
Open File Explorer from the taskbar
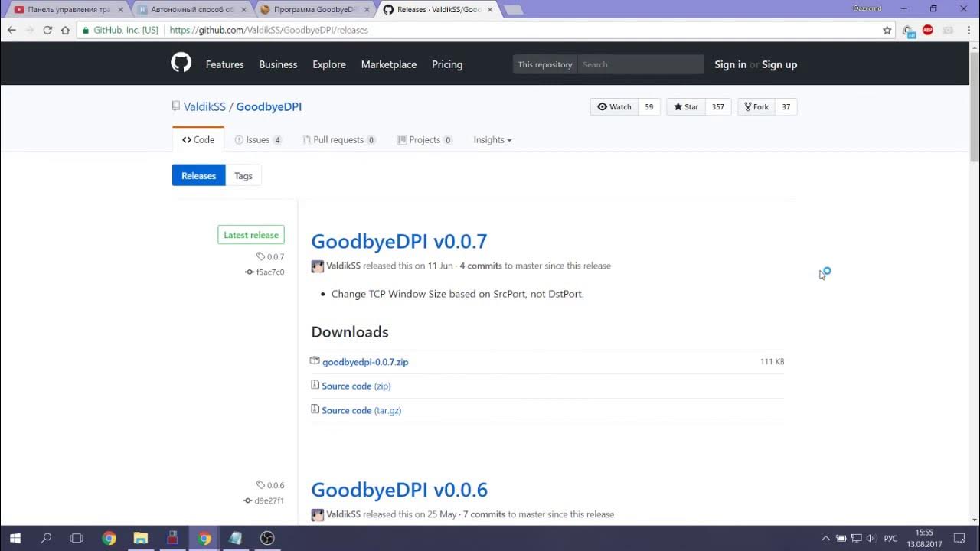(x=141, y=538)
